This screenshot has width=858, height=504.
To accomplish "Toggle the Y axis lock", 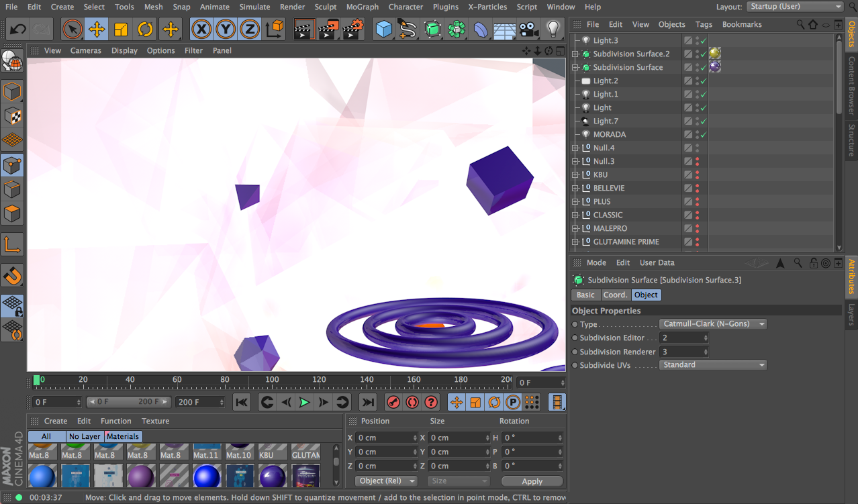I will (x=226, y=30).
